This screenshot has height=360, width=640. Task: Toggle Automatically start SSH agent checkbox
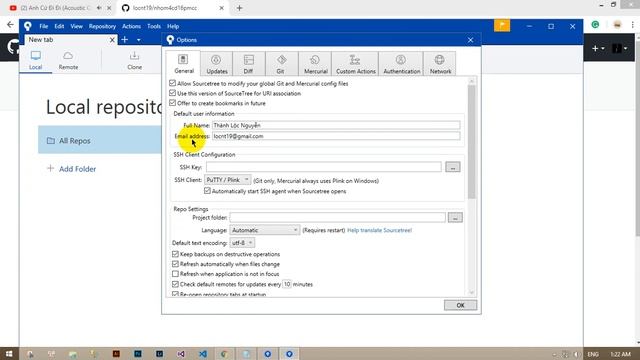(x=207, y=191)
